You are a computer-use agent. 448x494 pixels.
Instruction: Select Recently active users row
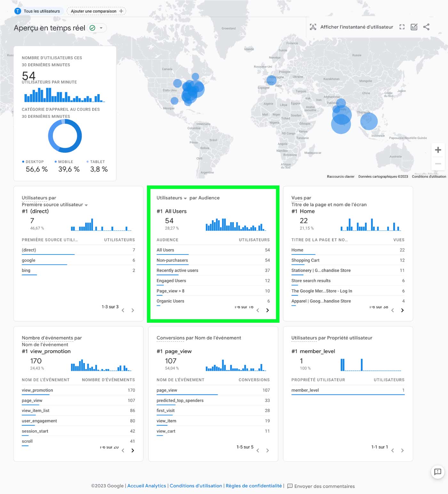213,271
